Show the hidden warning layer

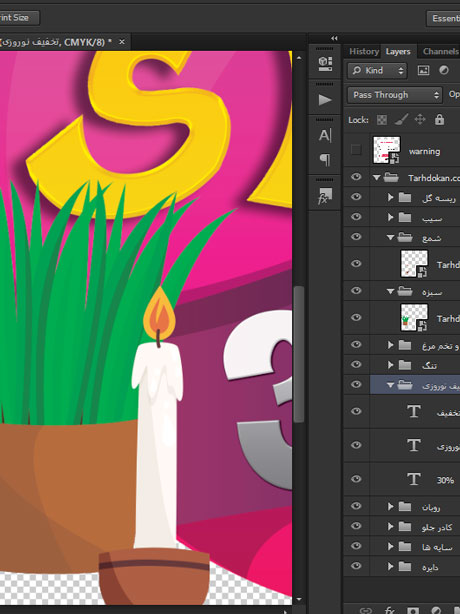point(356,150)
